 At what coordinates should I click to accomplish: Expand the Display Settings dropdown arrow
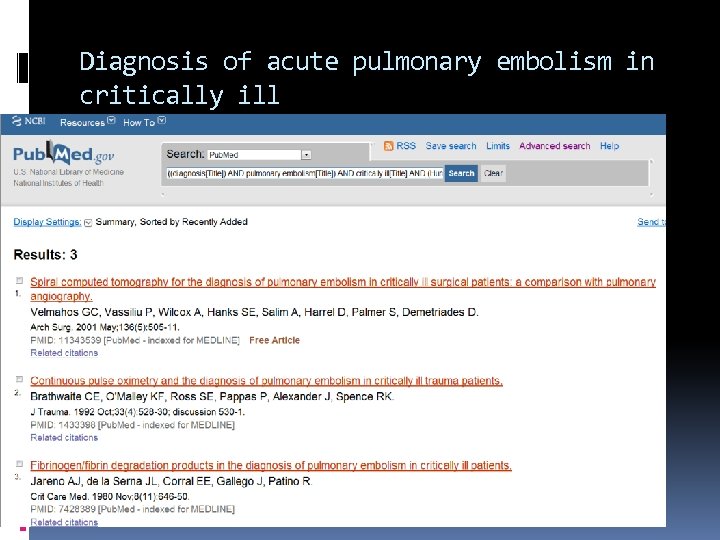pos(88,223)
